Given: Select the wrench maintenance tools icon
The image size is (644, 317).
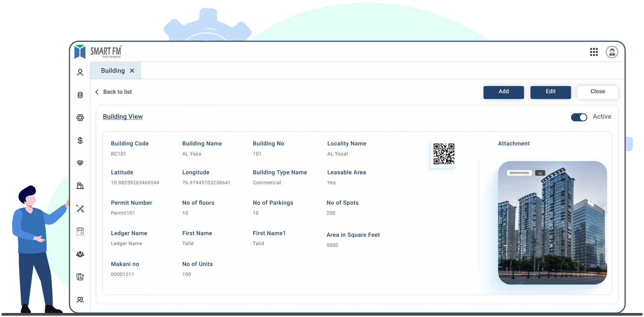Looking at the screenshot, I should pos(80,209).
